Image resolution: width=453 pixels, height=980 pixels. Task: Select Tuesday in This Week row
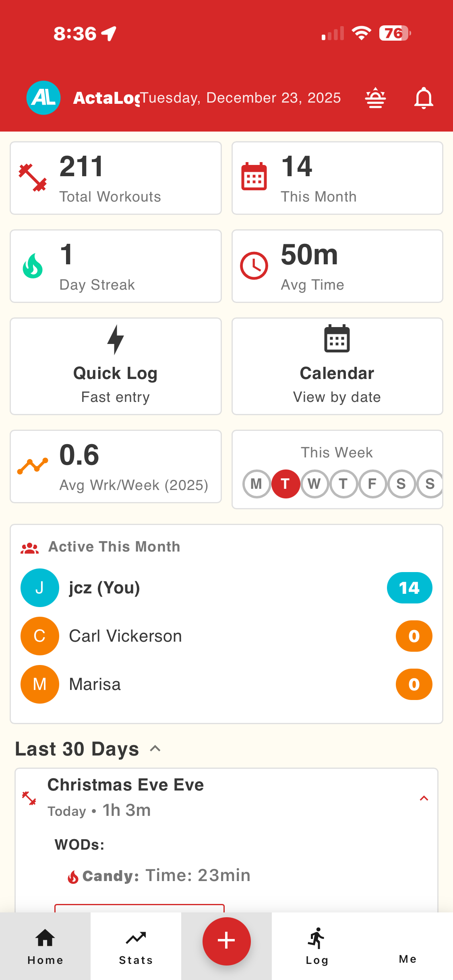click(285, 484)
